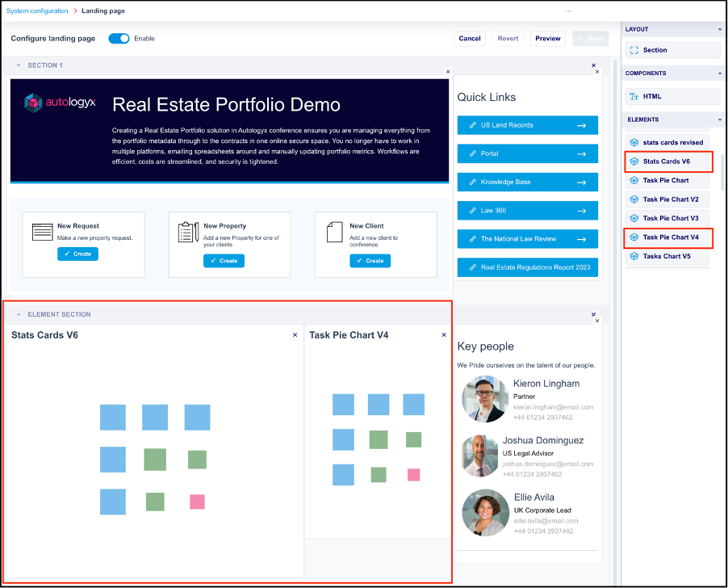This screenshot has width=728, height=588.
Task: Click Joshua Dominguez's profile photo
Action: (480, 456)
